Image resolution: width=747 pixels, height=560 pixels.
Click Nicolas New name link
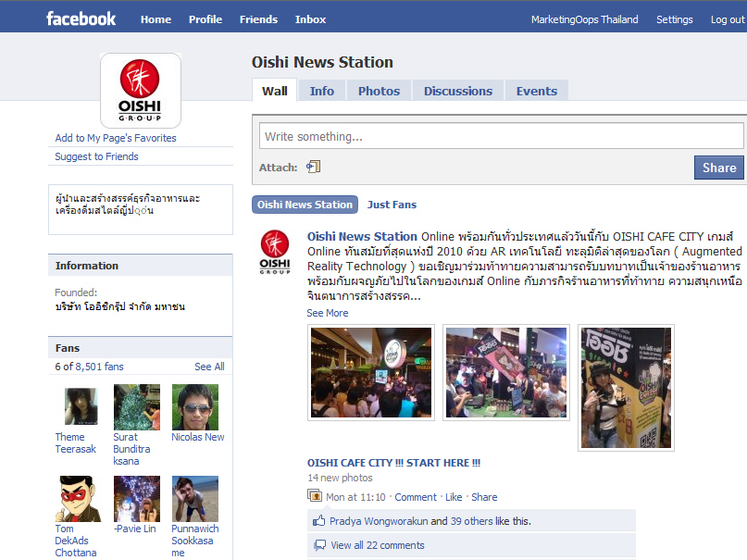click(198, 437)
